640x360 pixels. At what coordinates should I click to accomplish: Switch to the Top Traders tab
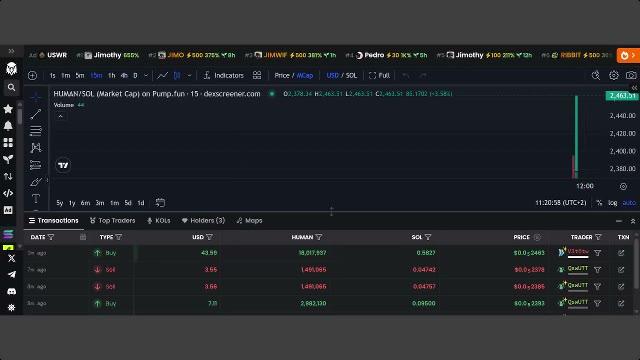pyautogui.click(x=112, y=220)
